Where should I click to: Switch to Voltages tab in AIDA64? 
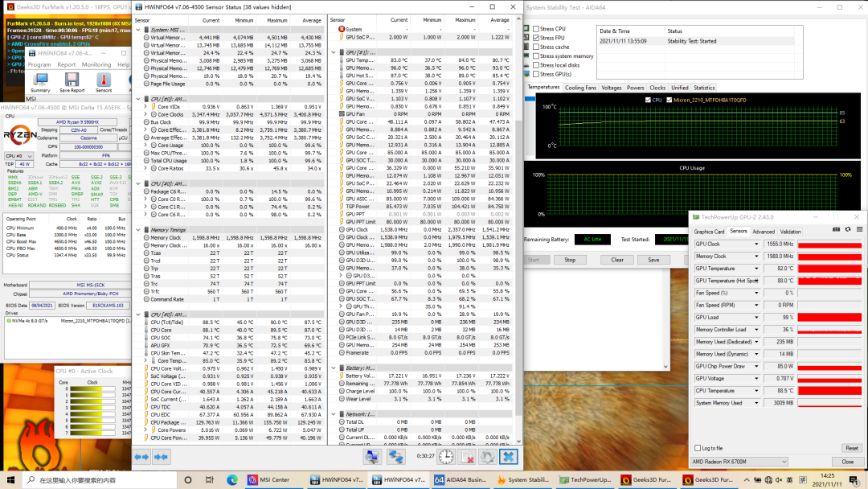(611, 88)
